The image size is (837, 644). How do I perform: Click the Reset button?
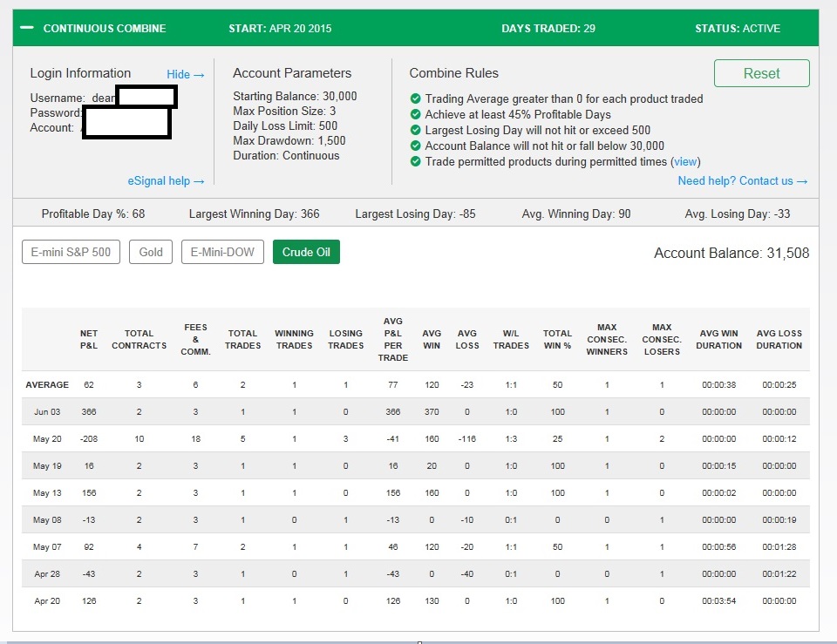click(761, 73)
